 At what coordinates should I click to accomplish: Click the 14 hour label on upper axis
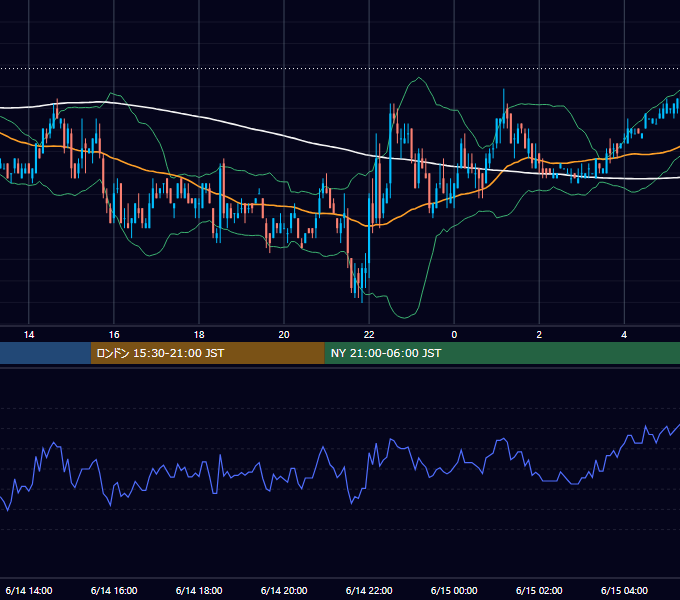(29, 335)
